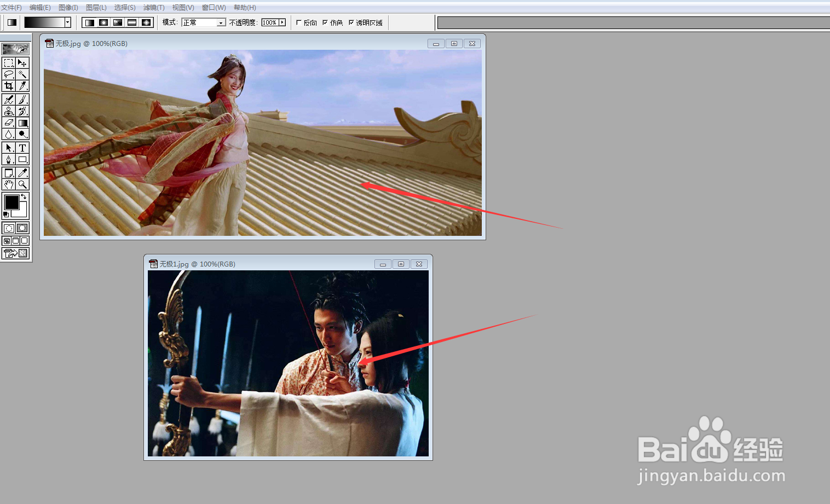This screenshot has height=504, width=830.
Task: Select the Airbrush tool
Action: coord(9,100)
